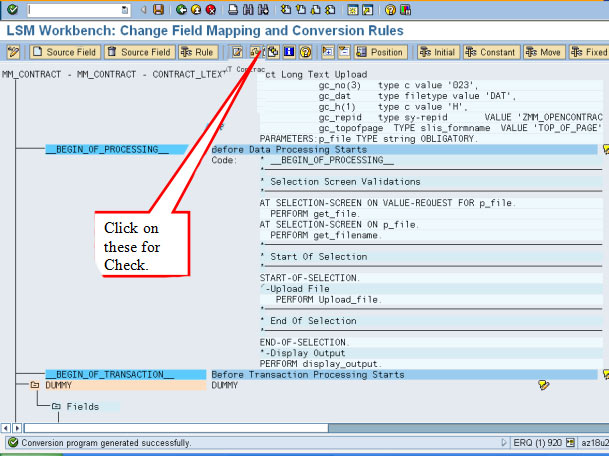Image resolution: width=609 pixels, height=456 pixels.
Task: Click the editor notepad toolbar icon
Action: pos(237,52)
